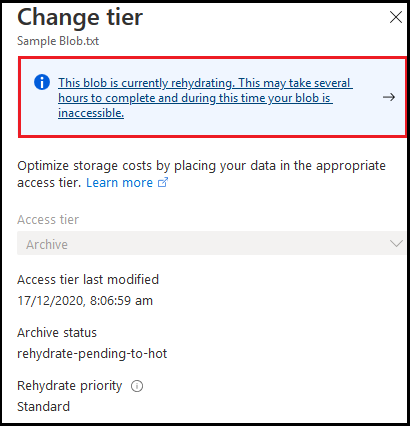Click the word Archive in the tier box
Viewport: 410px width, 426px height.
[47, 244]
